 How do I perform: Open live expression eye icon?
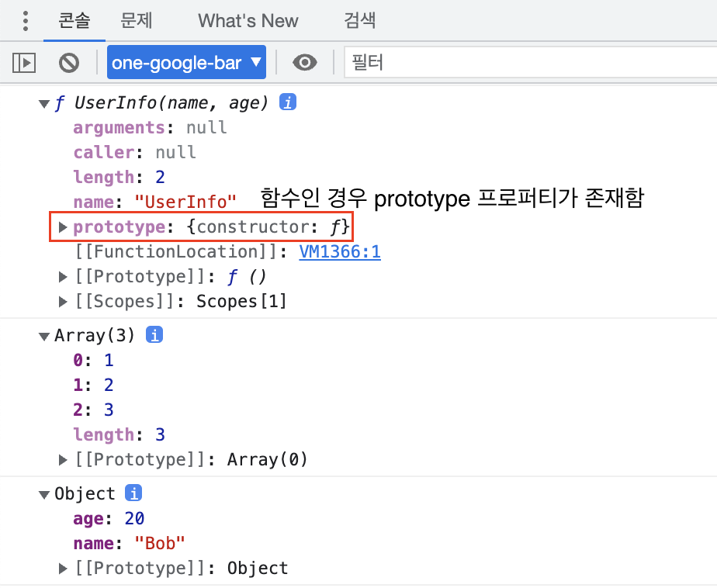(305, 63)
